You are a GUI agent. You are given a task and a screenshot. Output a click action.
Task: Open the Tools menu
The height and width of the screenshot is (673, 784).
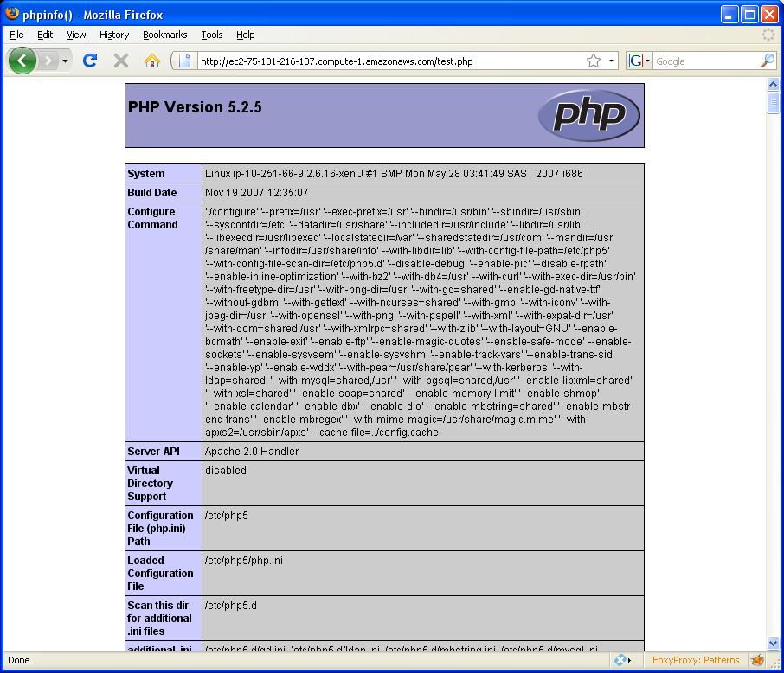coord(212,35)
